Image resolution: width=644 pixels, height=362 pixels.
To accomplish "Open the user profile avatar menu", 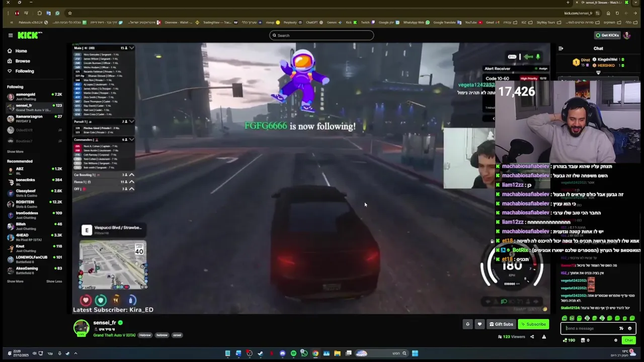I will click(627, 35).
